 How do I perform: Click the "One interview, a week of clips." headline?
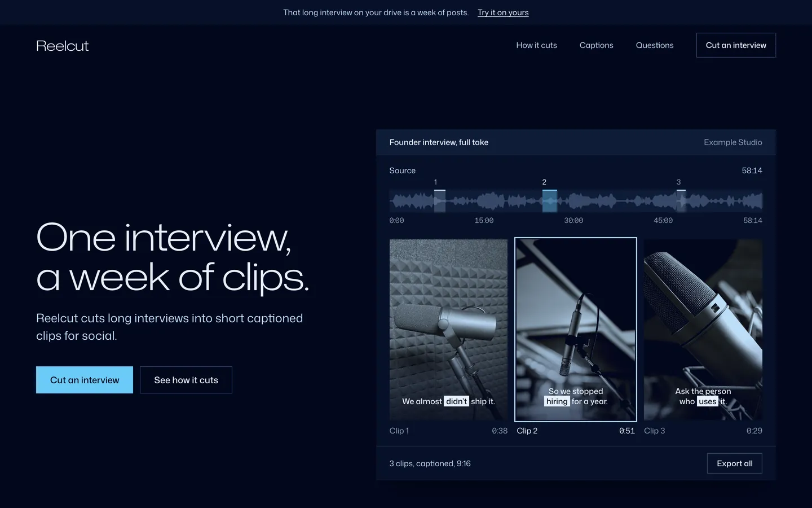[x=173, y=257]
